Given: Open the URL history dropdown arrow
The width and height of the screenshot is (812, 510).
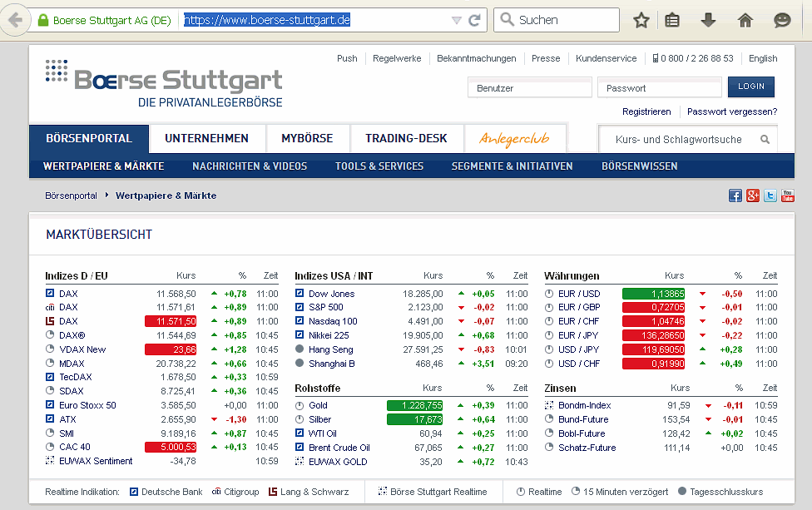Looking at the screenshot, I should (x=456, y=20).
